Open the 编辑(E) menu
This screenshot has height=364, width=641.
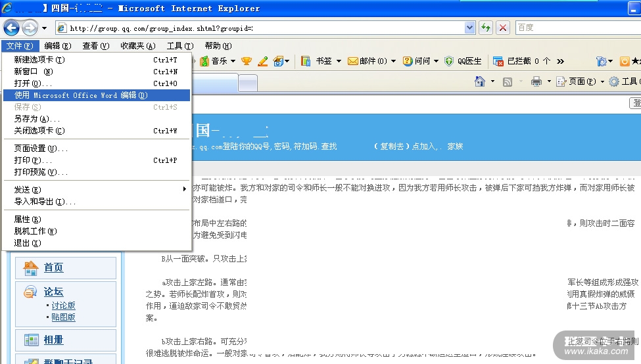tap(58, 46)
